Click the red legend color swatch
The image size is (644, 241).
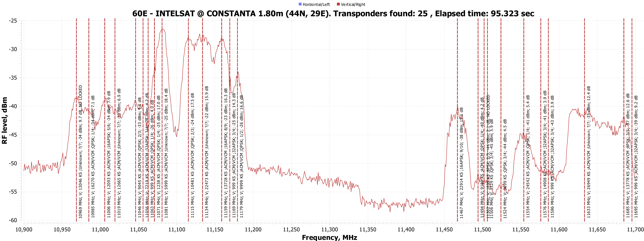pyautogui.click(x=338, y=4)
